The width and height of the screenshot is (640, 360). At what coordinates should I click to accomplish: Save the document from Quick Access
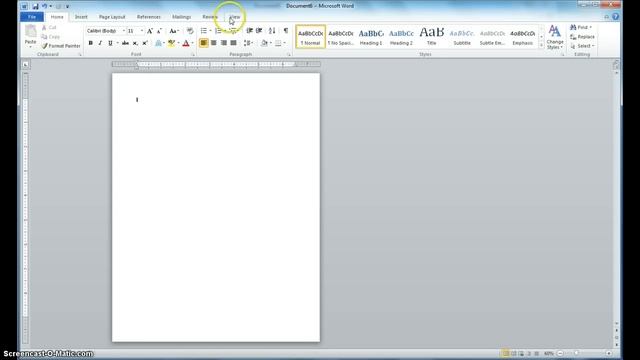click(x=35, y=6)
